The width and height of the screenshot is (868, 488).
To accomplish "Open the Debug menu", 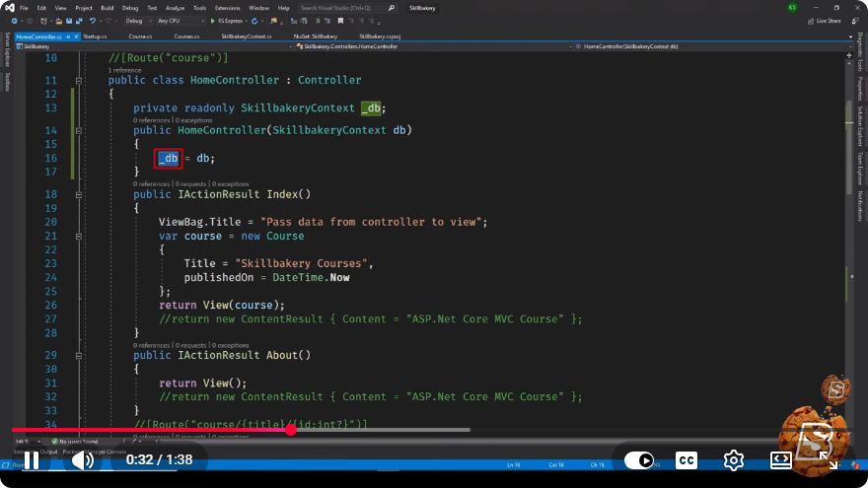I will [130, 8].
